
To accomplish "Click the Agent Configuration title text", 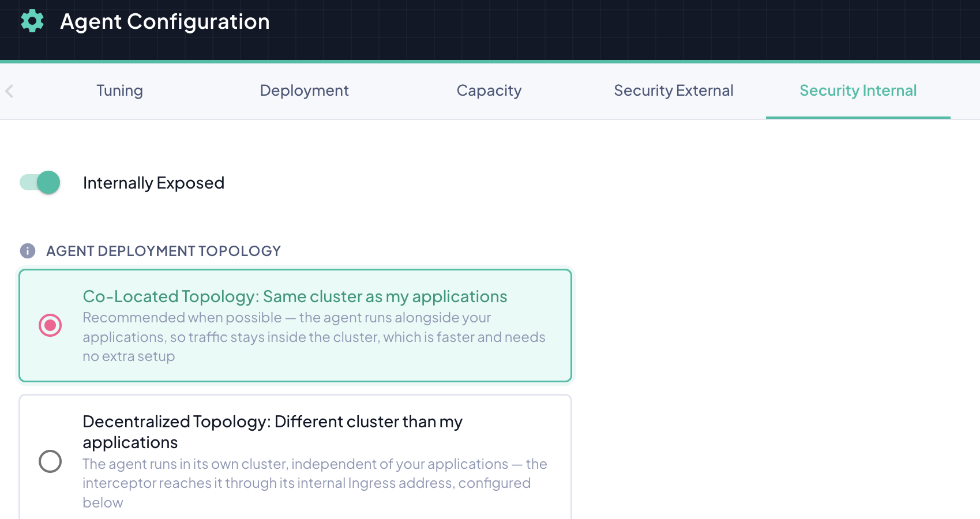I will [x=165, y=21].
